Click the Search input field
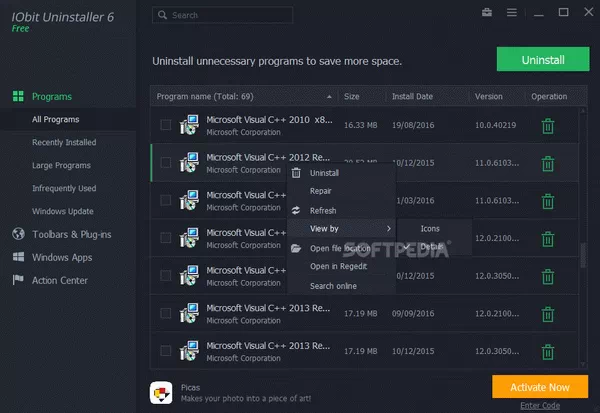The image size is (600, 413). [x=223, y=15]
